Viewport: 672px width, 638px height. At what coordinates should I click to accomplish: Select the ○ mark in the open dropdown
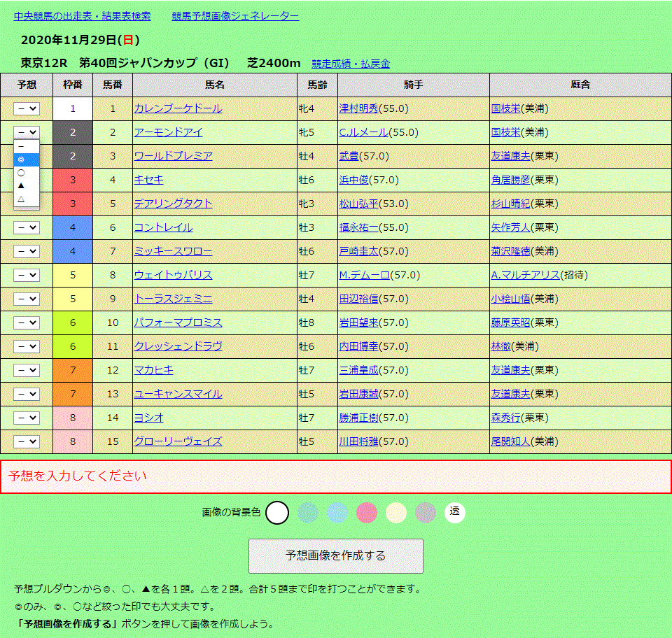21,173
